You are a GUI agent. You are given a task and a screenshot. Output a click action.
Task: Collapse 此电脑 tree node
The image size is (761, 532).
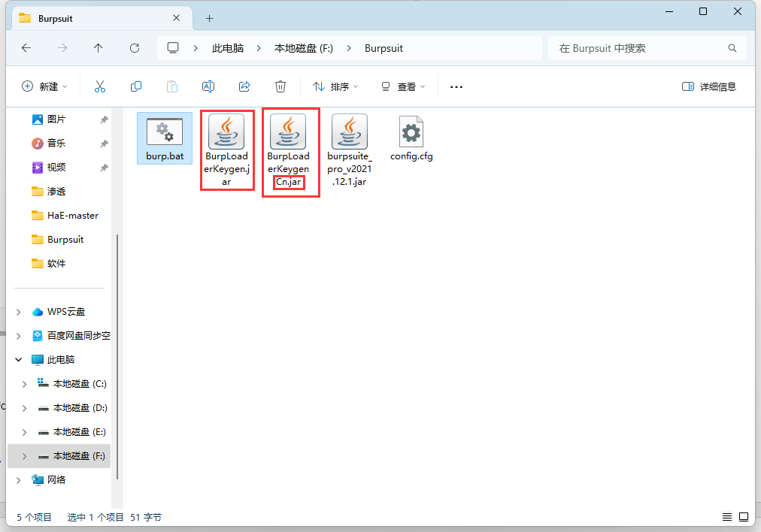tap(19, 360)
